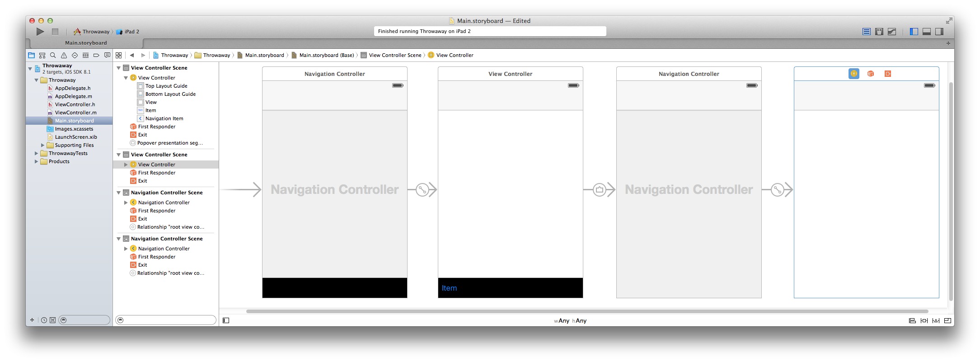The height and width of the screenshot is (362, 980).
Task: Select Bottom Layout Guide in the outline
Action: pos(170,94)
